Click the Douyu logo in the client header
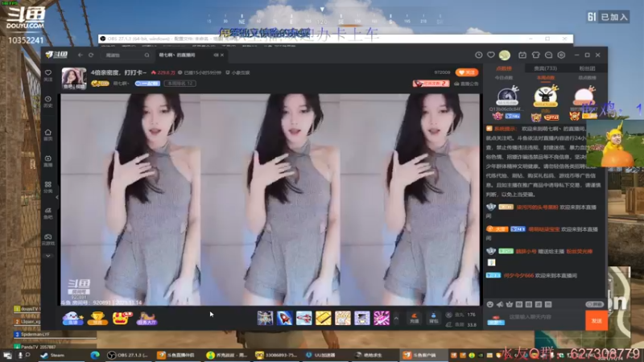 [56, 55]
